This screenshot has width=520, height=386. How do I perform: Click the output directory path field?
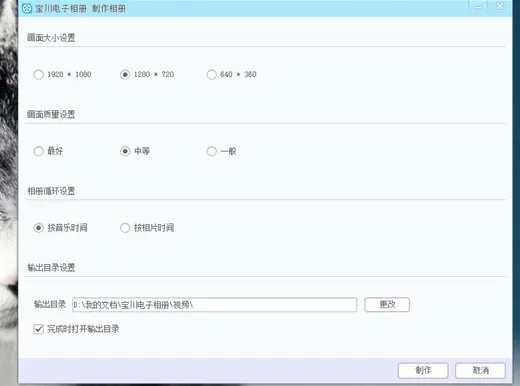click(214, 305)
